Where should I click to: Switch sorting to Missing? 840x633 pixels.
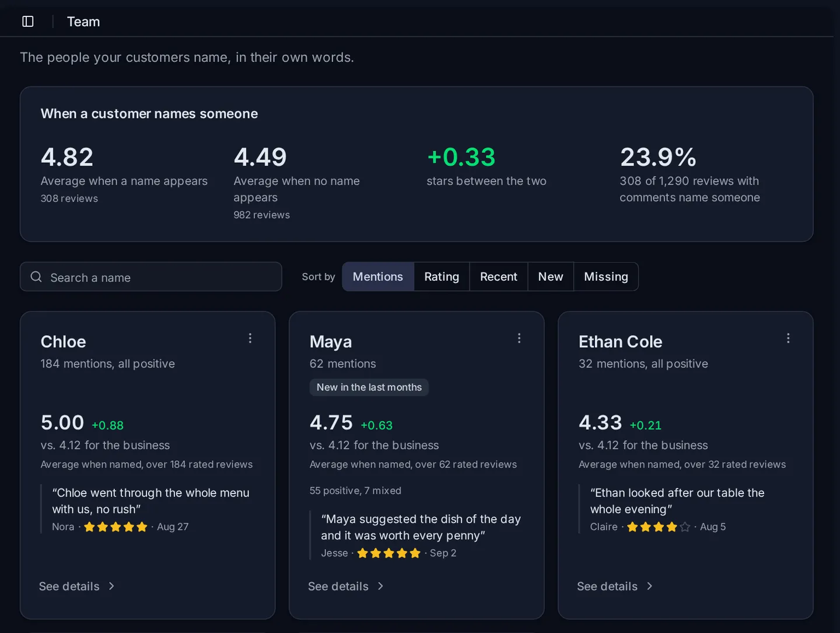pos(606,277)
